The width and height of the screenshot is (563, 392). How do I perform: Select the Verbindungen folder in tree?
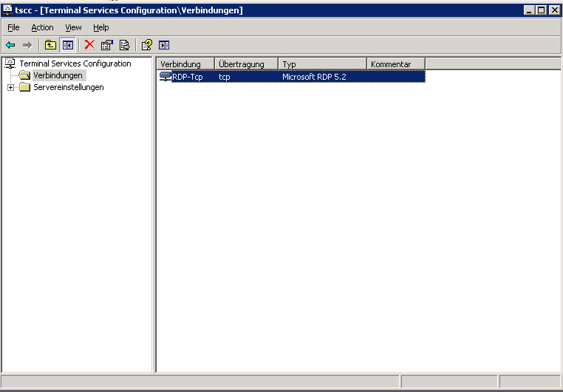pos(58,75)
